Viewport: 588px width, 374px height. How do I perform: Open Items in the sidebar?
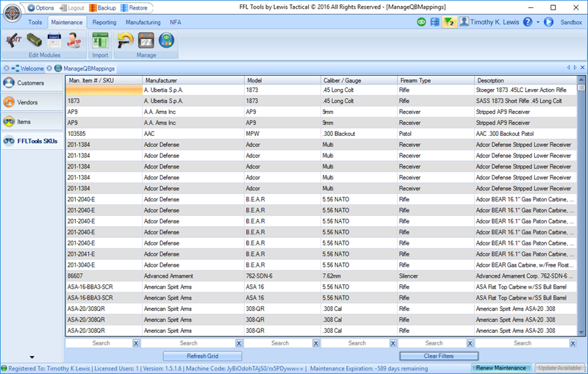click(x=32, y=122)
